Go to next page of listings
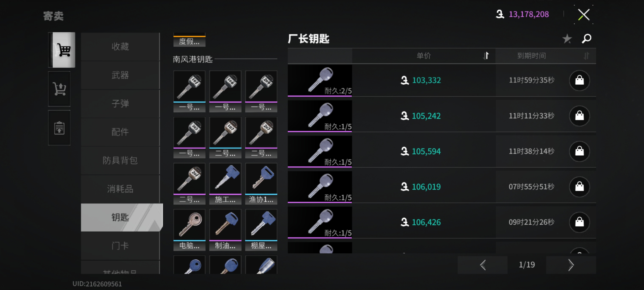 click(x=571, y=265)
